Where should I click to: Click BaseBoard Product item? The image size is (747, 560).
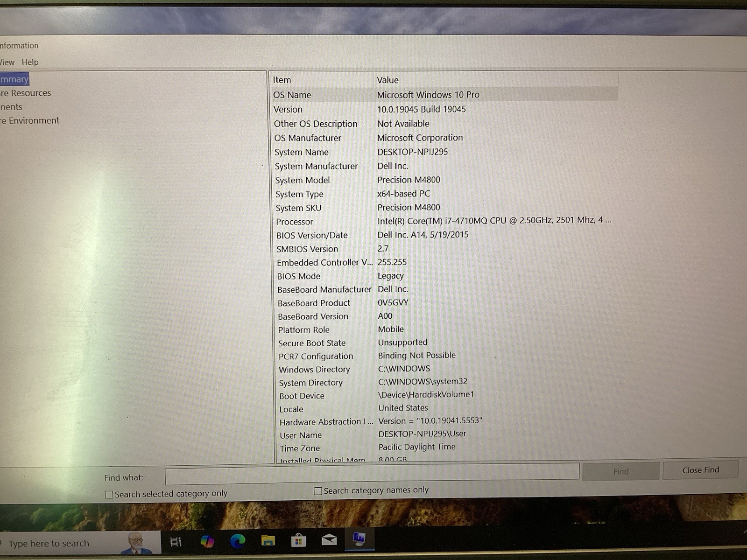[x=314, y=303]
